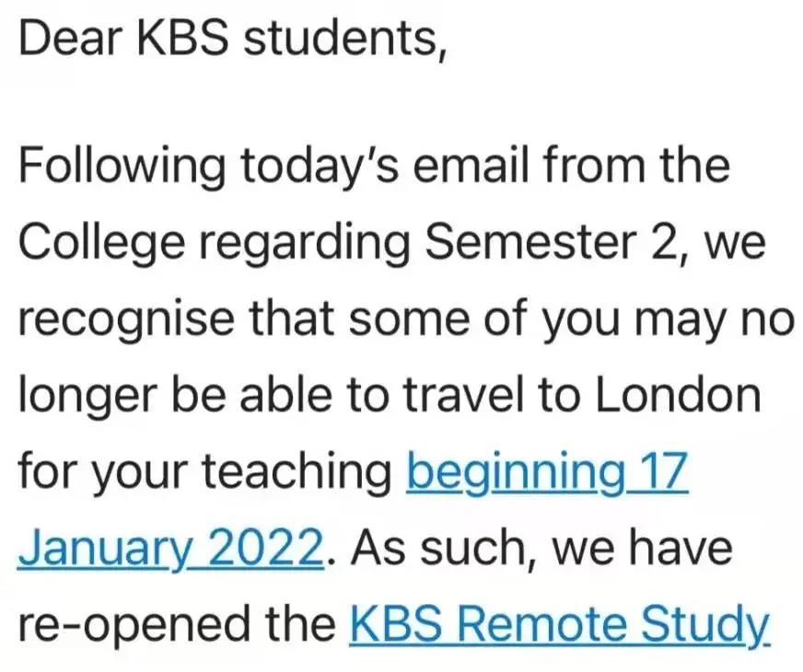Viewport: 803px width, 672px height.
Task: Open the KBS Remote Study link
Action: coord(558,626)
